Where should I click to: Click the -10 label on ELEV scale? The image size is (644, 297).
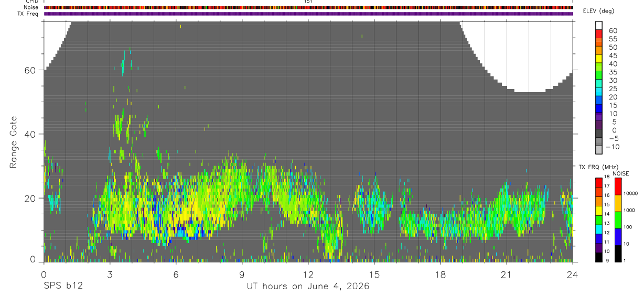[611, 147]
